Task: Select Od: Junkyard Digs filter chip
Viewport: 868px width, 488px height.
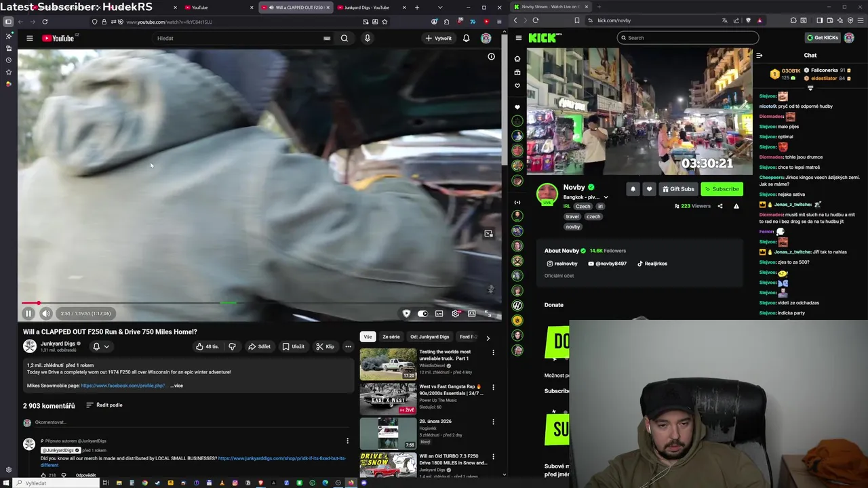Action: (430, 337)
